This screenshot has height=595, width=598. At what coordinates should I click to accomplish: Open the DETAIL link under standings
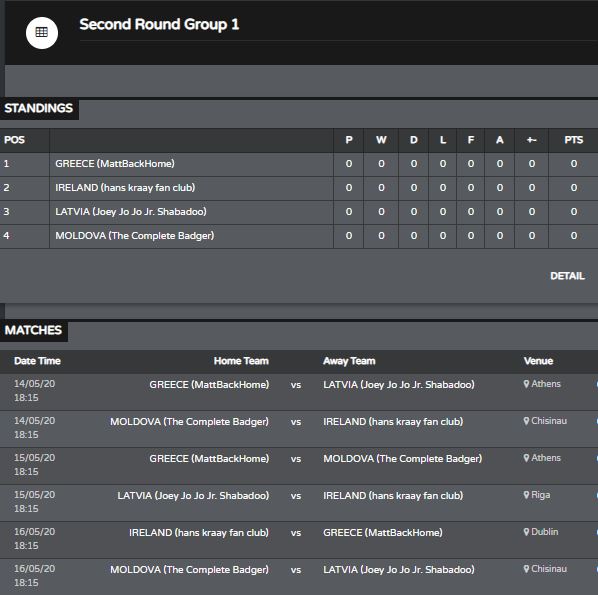click(x=567, y=276)
